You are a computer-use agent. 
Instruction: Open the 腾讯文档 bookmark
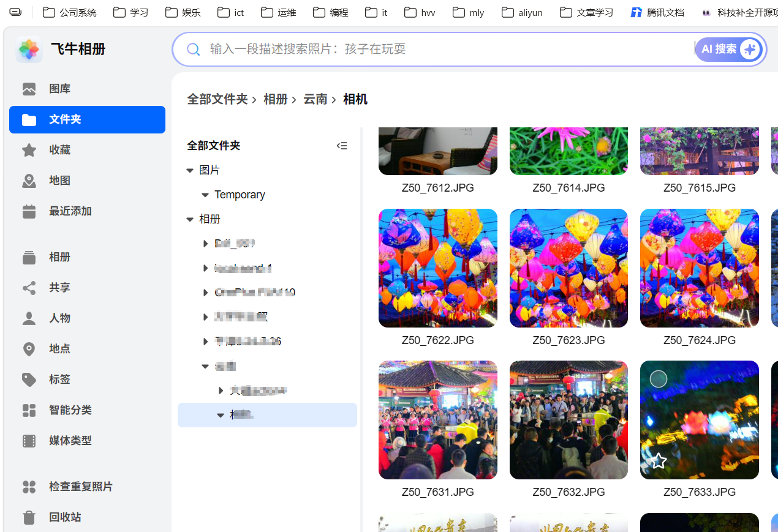(x=657, y=12)
